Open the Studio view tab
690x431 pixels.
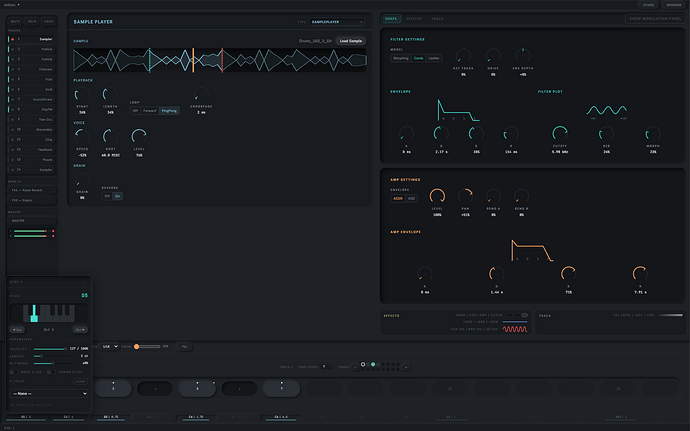click(649, 5)
